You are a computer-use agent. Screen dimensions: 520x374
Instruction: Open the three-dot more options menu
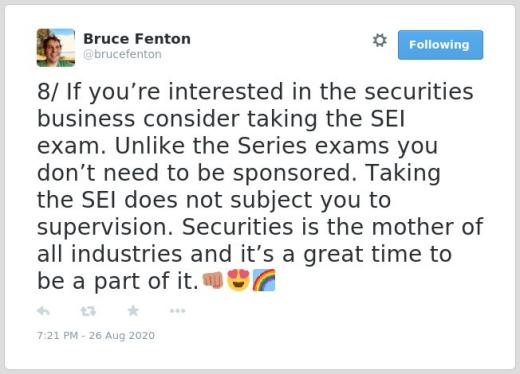(177, 311)
